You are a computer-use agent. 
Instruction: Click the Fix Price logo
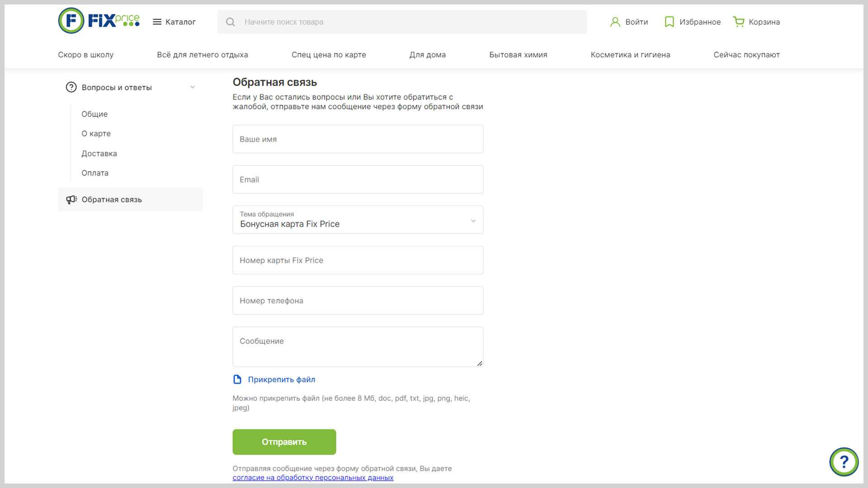(99, 21)
